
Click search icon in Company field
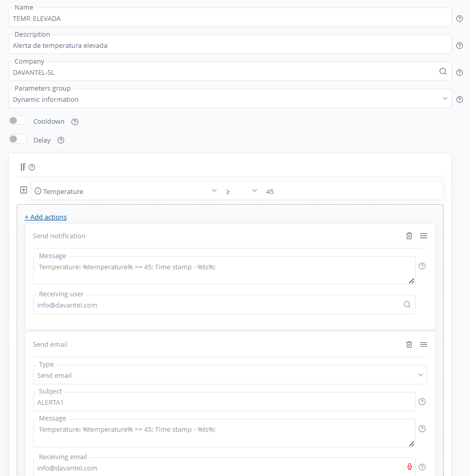click(x=443, y=71)
